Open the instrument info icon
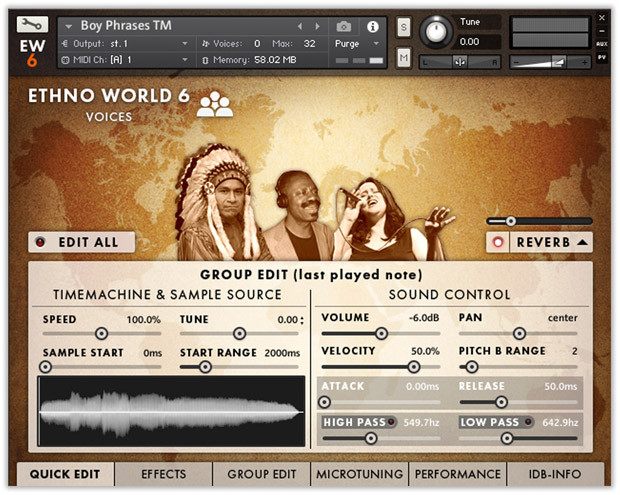This screenshot has width=620, height=495. click(x=372, y=26)
